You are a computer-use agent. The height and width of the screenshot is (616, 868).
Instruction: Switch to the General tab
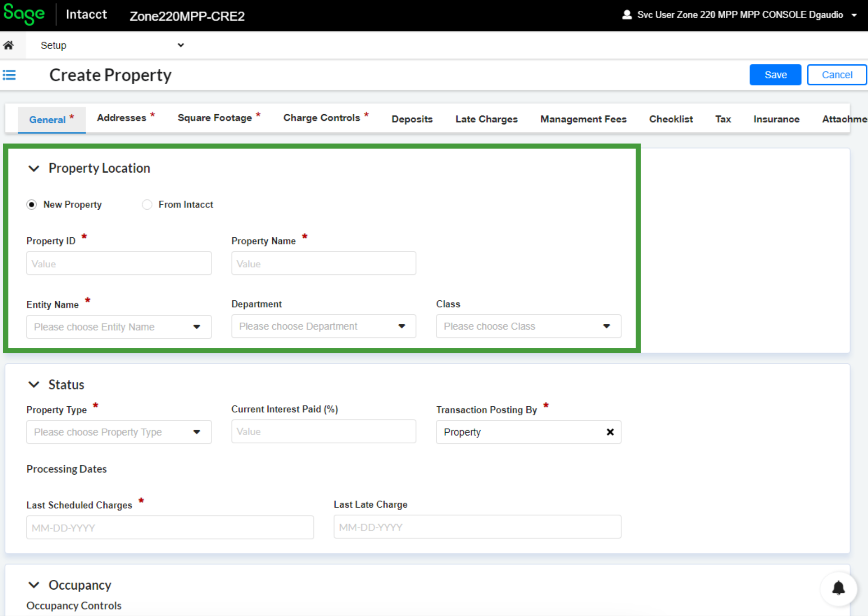(x=52, y=120)
